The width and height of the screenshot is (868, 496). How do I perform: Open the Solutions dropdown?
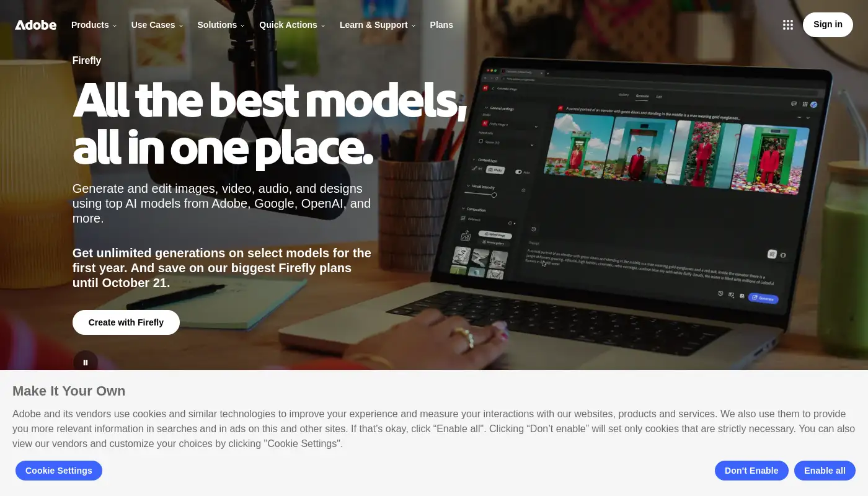pyautogui.click(x=221, y=25)
